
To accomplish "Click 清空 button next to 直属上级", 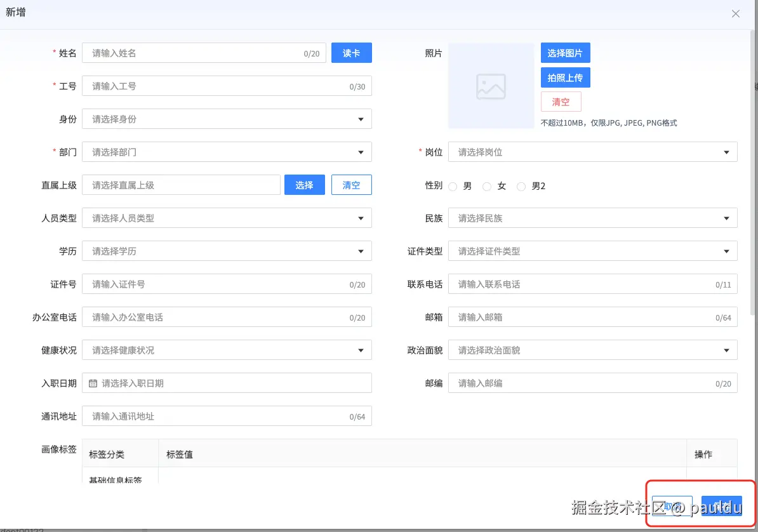I will [352, 185].
